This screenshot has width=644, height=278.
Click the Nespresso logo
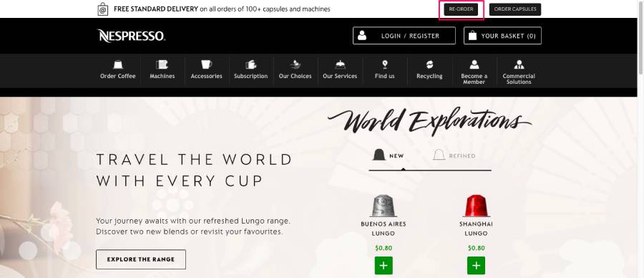132,36
